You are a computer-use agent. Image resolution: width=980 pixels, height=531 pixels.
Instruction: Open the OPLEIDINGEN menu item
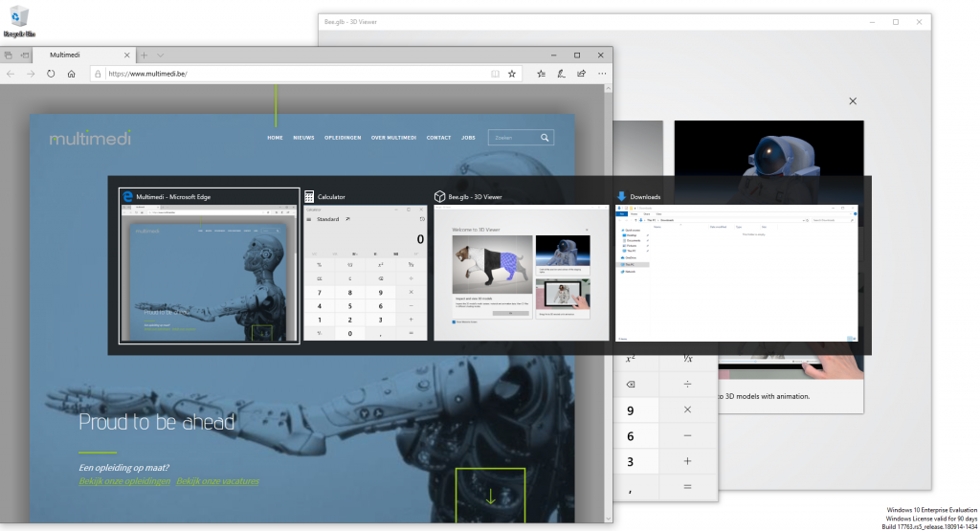tap(343, 138)
